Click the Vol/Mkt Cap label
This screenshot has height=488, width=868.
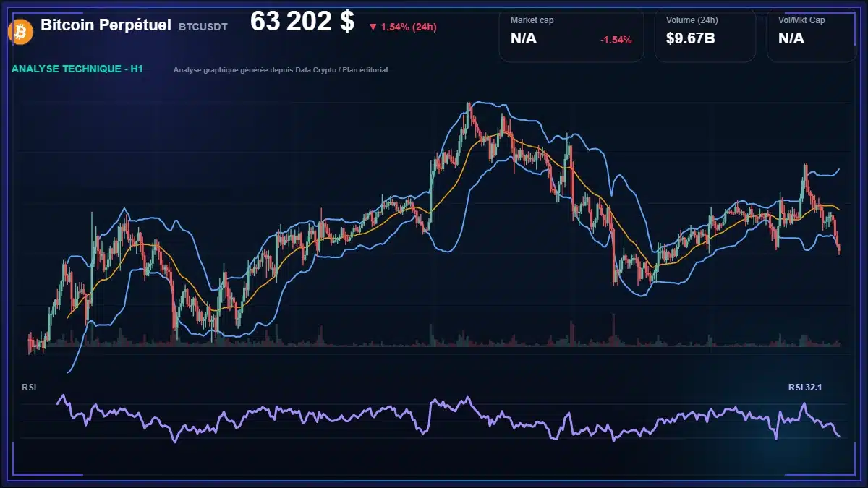pos(801,20)
